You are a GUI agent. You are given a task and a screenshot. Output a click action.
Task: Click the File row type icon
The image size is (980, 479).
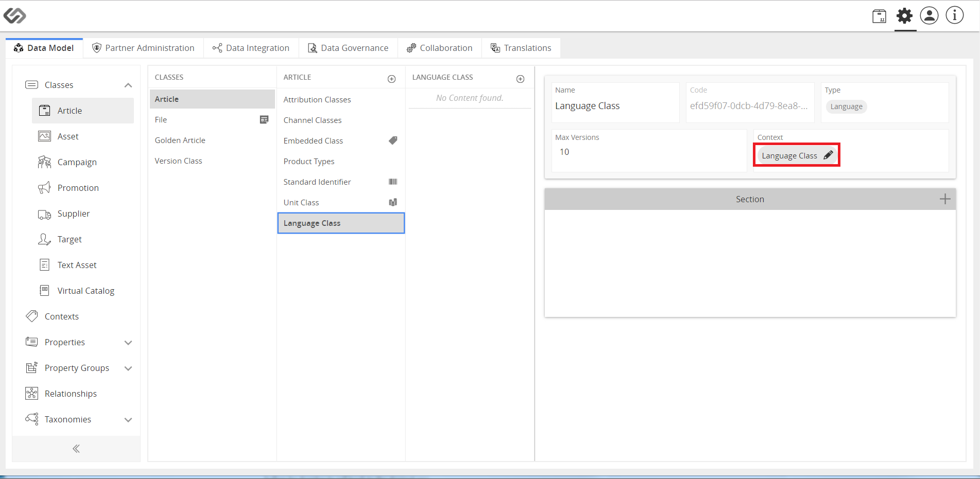click(264, 119)
